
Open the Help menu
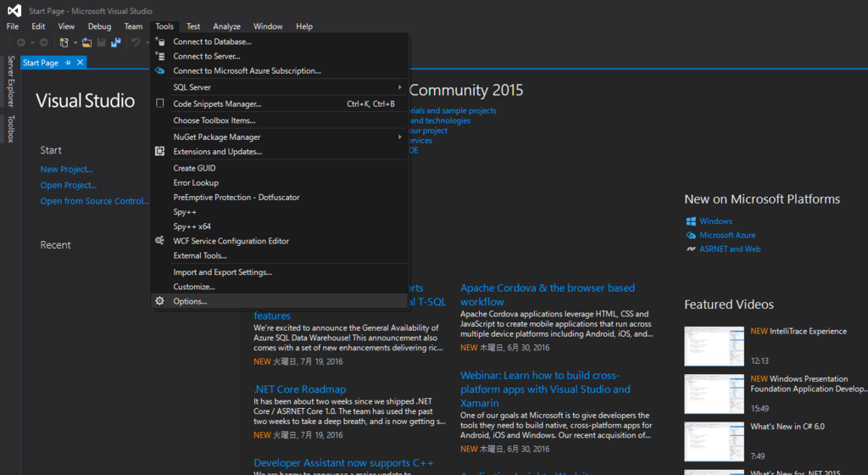(304, 26)
